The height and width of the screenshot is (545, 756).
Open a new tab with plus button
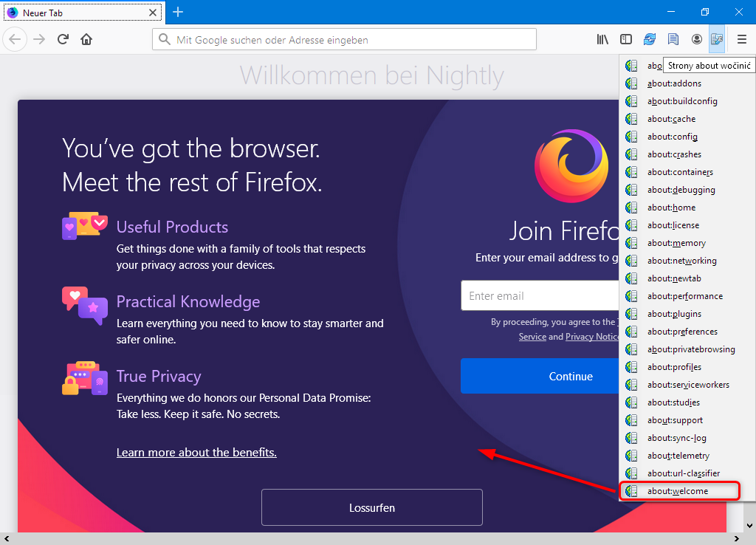pyautogui.click(x=178, y=12)
